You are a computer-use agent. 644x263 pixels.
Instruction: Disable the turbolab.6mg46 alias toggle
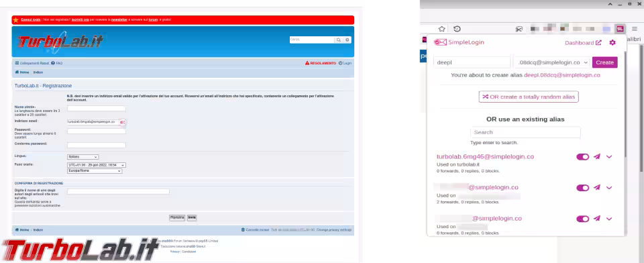(x=583, y=156)
